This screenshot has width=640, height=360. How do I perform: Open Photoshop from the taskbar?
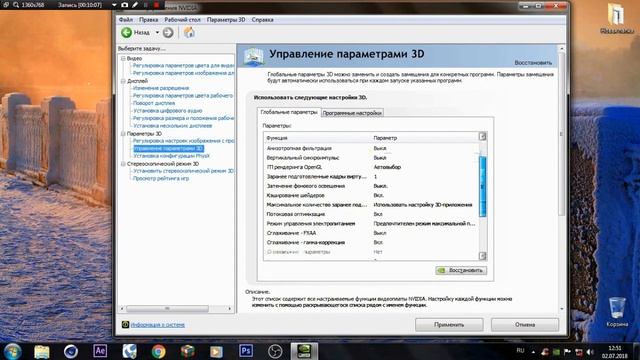246,351
